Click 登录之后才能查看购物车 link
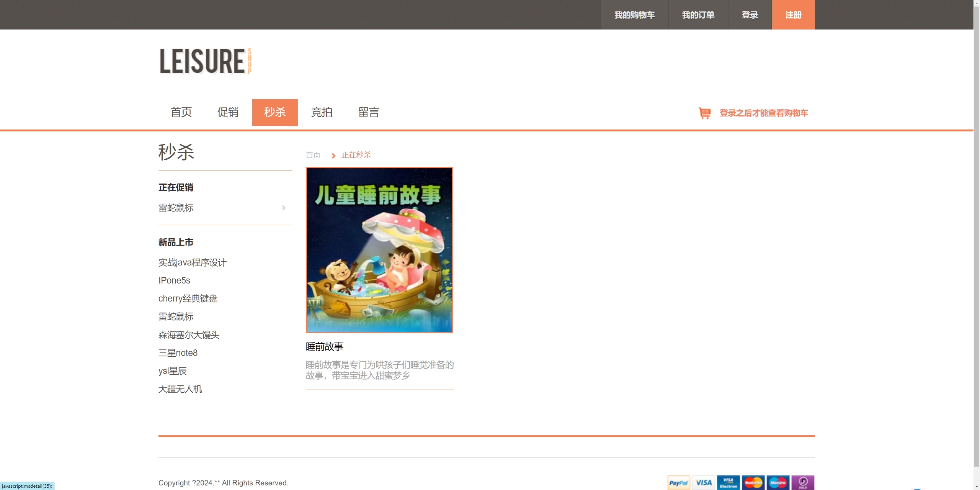Viewport: 980px width, 490px height. coord(764,113)
